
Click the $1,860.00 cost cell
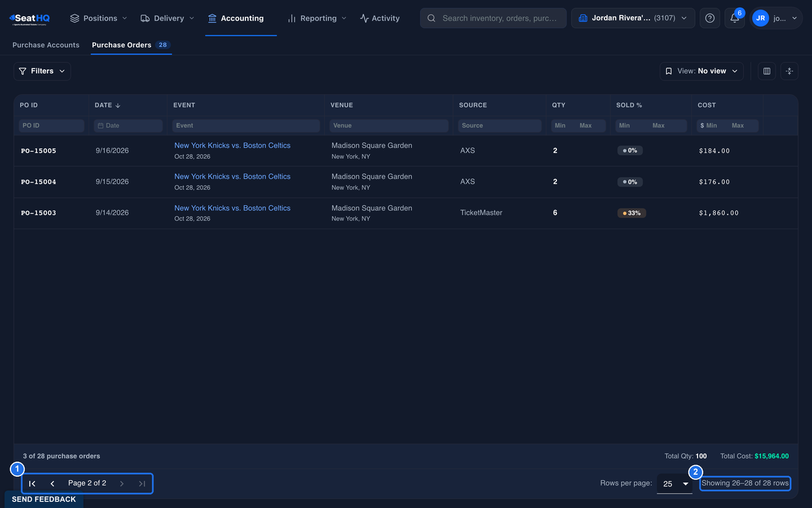tap(719, 213)
